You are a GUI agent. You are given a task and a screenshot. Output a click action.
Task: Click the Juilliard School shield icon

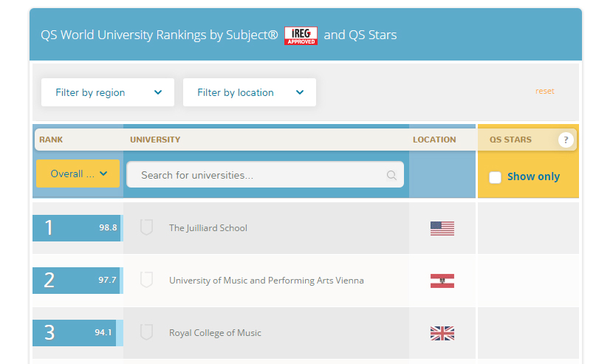[146, 227]
